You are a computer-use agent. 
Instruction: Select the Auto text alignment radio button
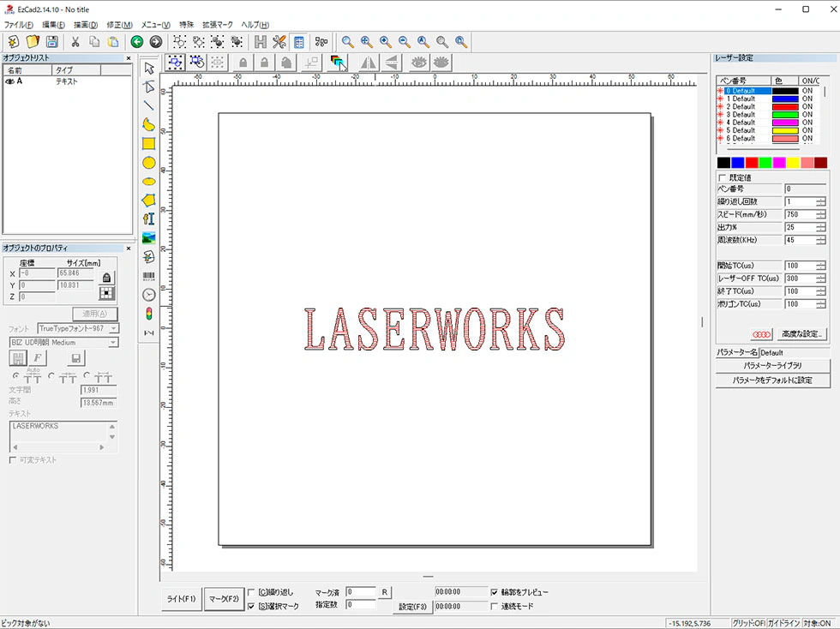click(16, 375)
